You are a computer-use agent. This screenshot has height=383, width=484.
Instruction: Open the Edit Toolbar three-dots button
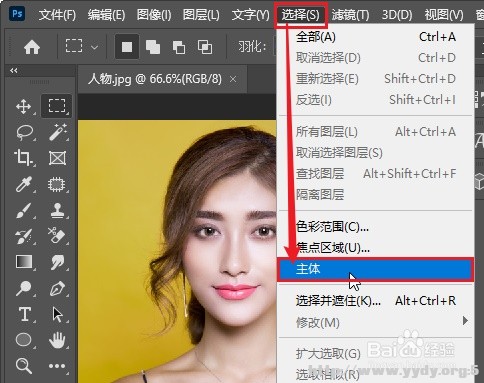(57, 366)
